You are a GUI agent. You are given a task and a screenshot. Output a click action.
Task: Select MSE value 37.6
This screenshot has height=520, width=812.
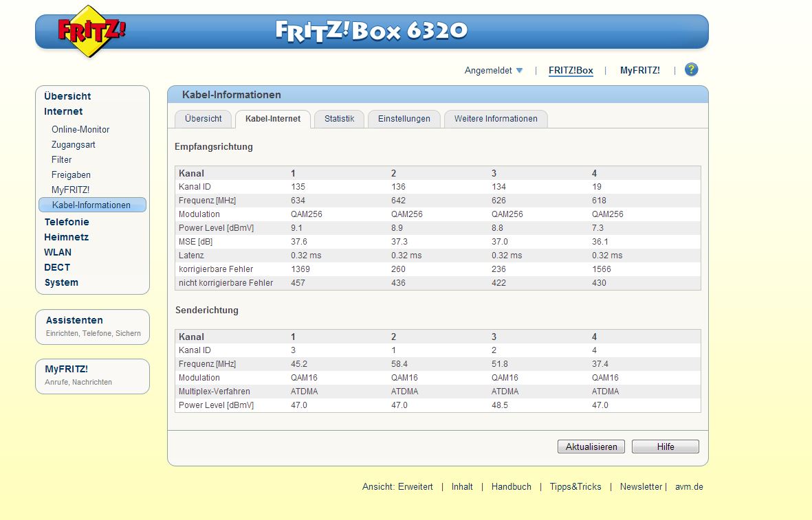[x=299, y=242]
